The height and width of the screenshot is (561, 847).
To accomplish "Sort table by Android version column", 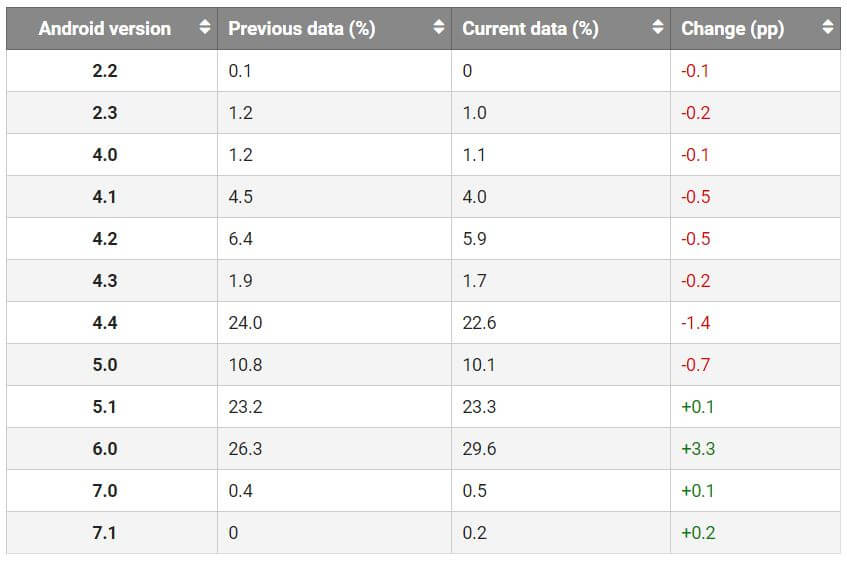I will point(105,28).
